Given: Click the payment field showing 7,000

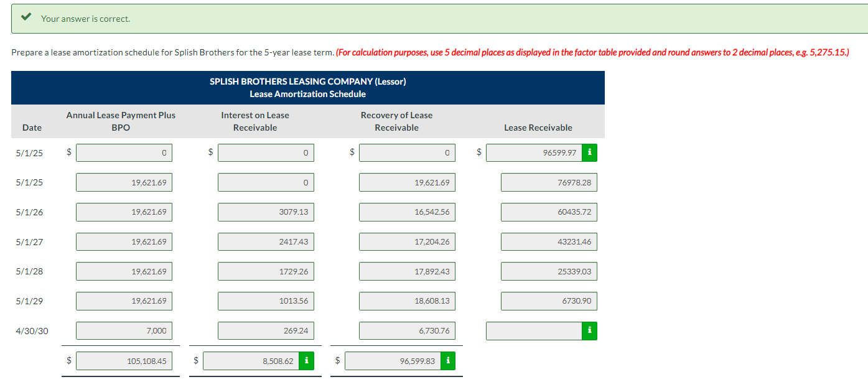Looking at the screenshot, I should [x=124, y=331].
